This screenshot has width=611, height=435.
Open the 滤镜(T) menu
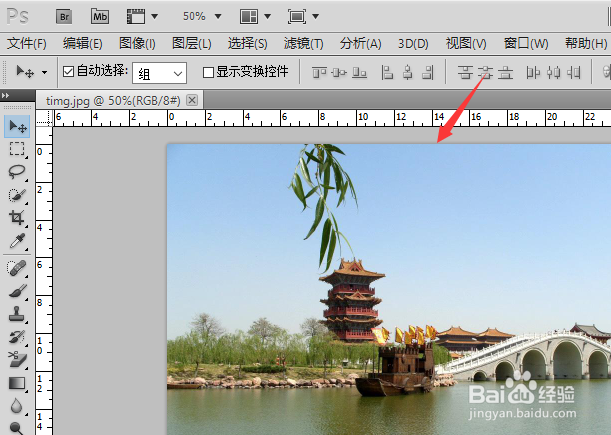tap(304, 43)
